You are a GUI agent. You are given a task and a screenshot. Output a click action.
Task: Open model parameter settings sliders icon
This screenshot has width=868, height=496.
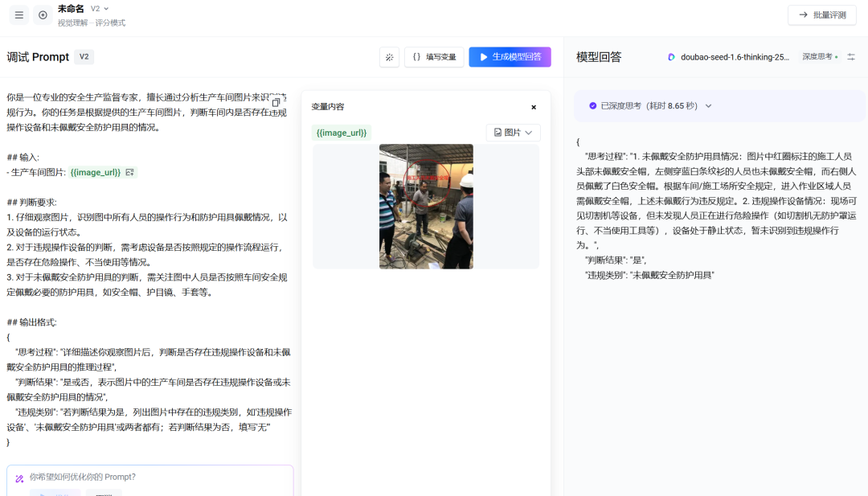[x=851, y=57]
